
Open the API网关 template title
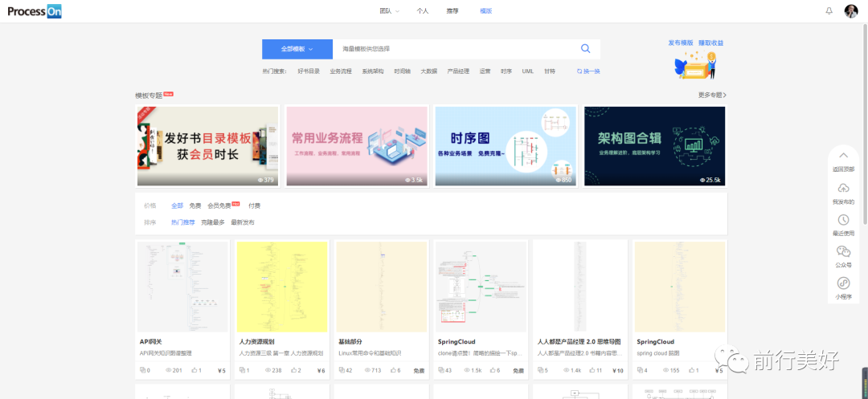pos(150,341)
